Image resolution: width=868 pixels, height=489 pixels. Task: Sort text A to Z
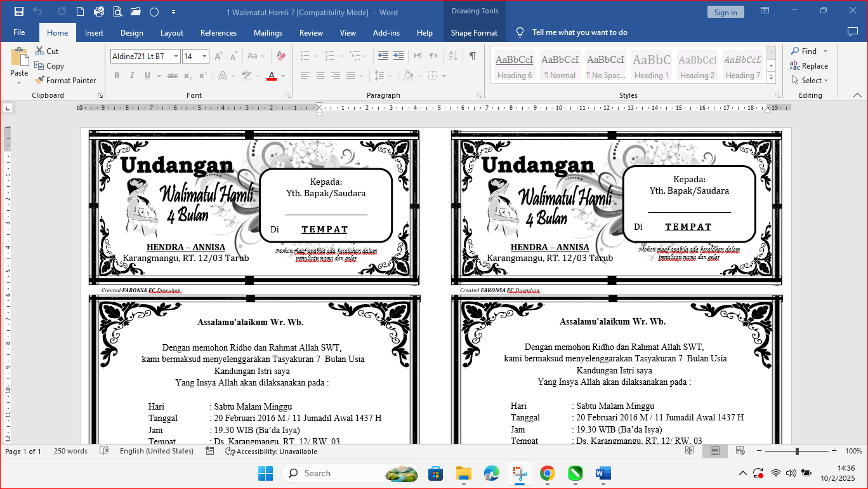pyautogui.click(x=453, y=56)
